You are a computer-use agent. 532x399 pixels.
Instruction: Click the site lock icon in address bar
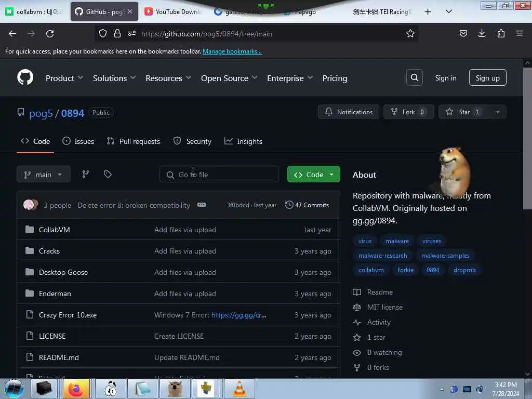[x=117, y=34]
